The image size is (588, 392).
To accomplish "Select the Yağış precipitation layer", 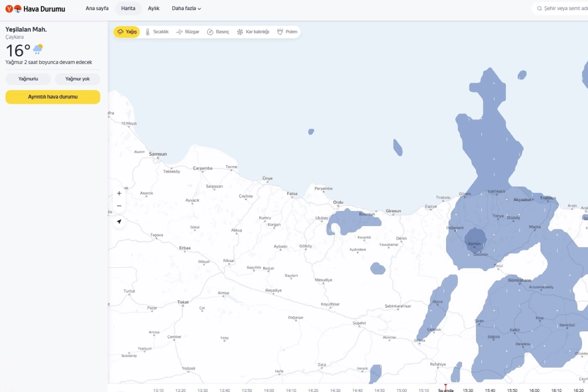I will point(127,32).
